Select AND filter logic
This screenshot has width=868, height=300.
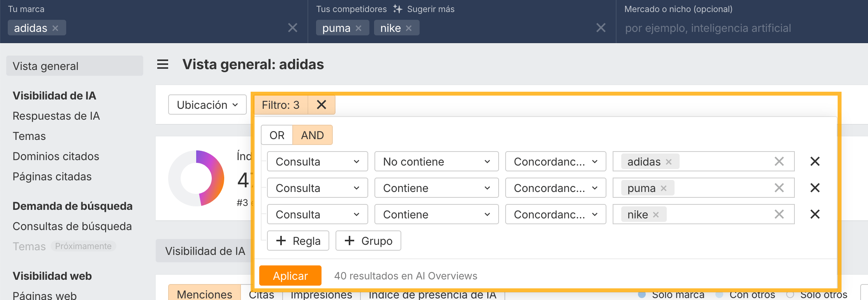(312, 135)
